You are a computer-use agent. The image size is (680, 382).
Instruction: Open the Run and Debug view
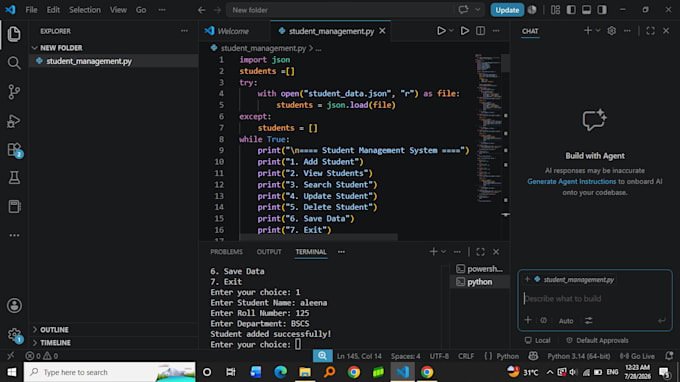click(14, 121)
